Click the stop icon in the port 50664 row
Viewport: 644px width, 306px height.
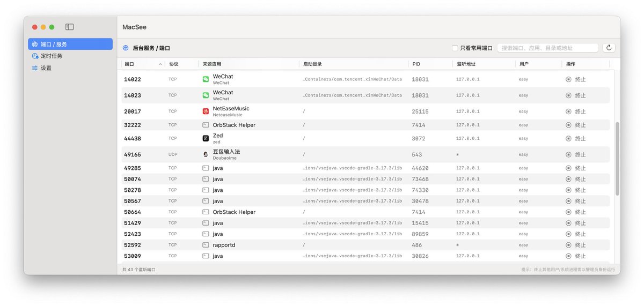(x=568, y=212)
